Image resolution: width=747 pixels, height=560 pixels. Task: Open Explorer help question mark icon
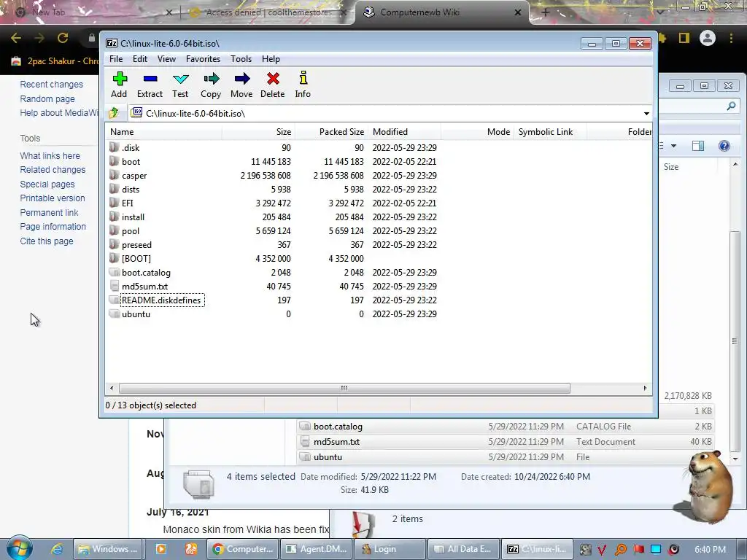click(x=724, y=146)
